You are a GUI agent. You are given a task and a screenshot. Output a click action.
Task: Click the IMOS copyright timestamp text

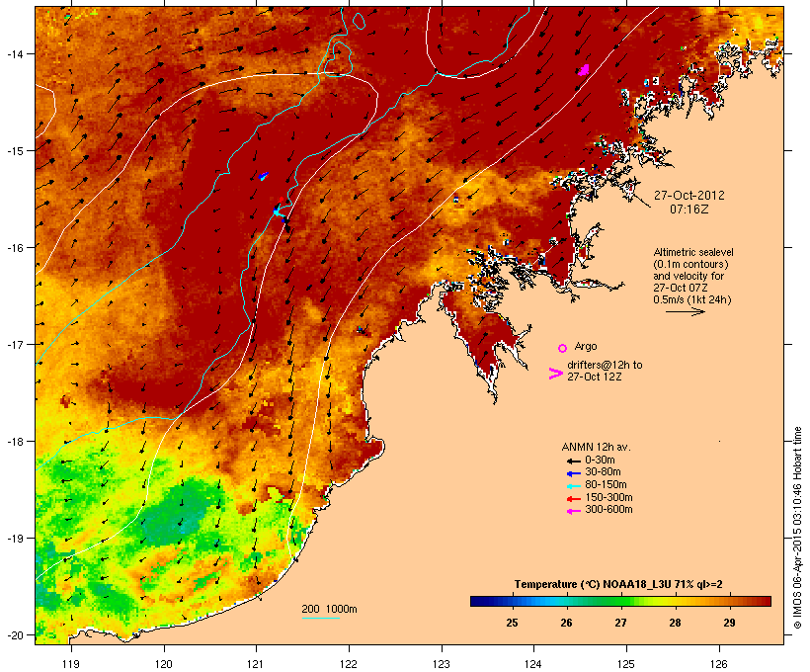(797, 528)
